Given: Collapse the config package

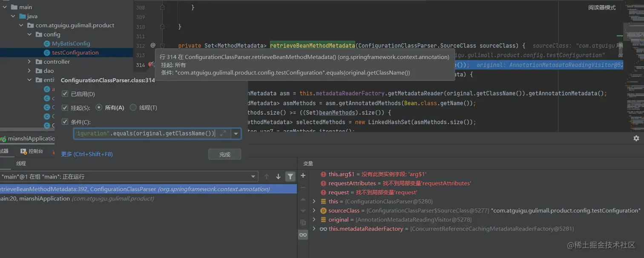Looking at the screenshot, I should [29, 34].
